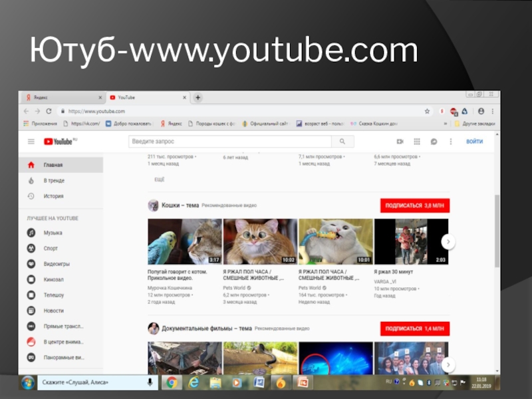
Task: Open В тренде in the sidebar
Action: point(54,181)
